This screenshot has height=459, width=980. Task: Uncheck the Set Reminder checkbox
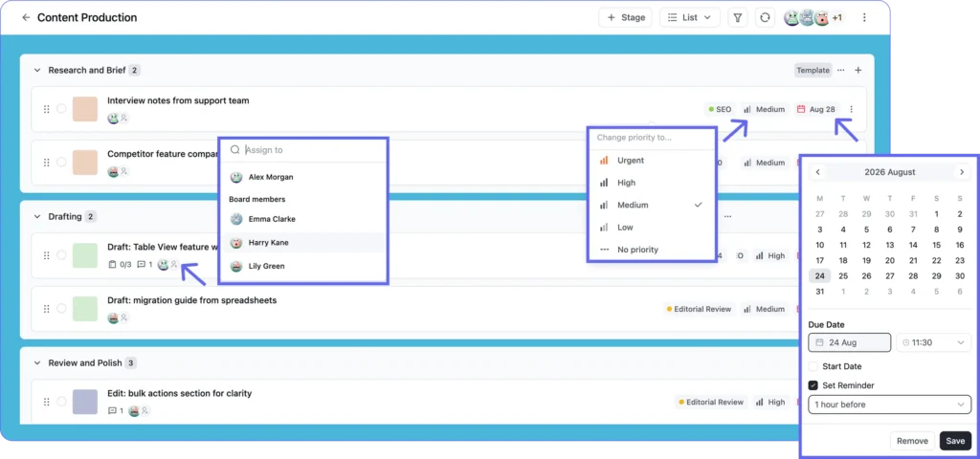point(813,385)
